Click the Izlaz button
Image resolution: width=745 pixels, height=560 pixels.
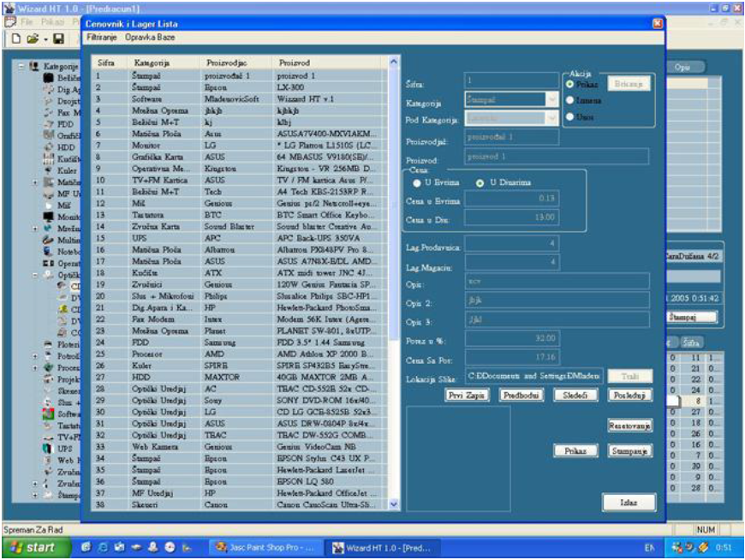click(x=629, y=502)
